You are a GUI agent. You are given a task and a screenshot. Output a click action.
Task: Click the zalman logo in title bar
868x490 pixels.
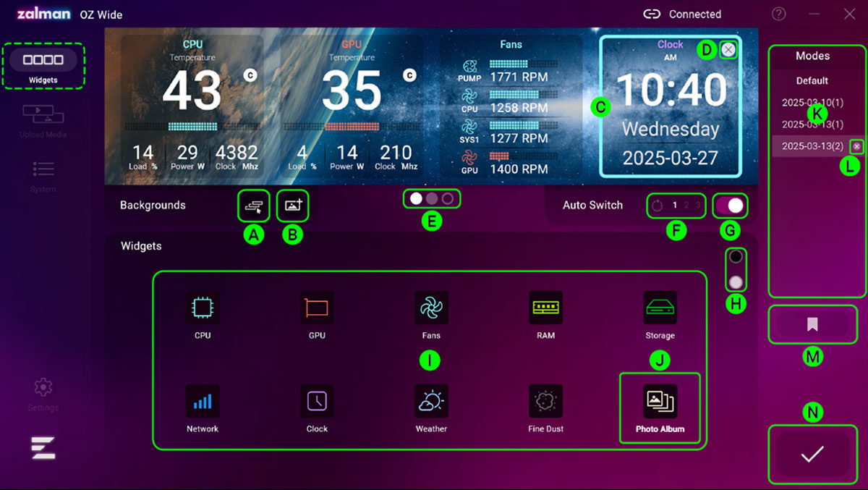[x=43, y=14]
